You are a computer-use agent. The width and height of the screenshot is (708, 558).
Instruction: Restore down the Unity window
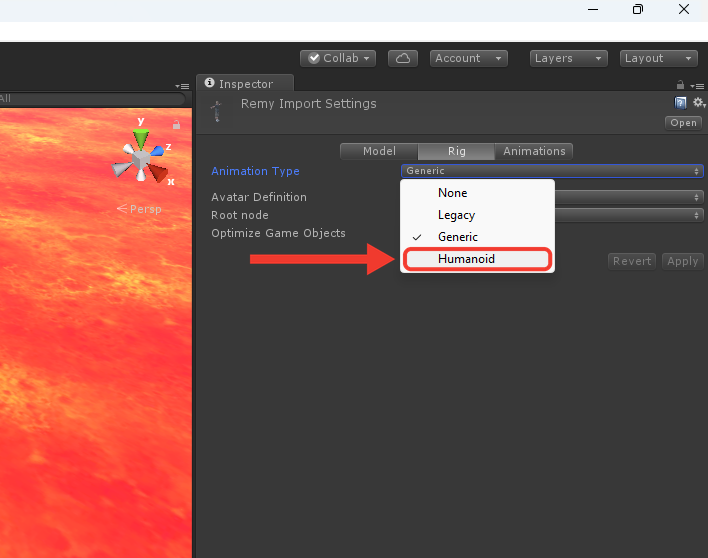[x=638, y=9]
